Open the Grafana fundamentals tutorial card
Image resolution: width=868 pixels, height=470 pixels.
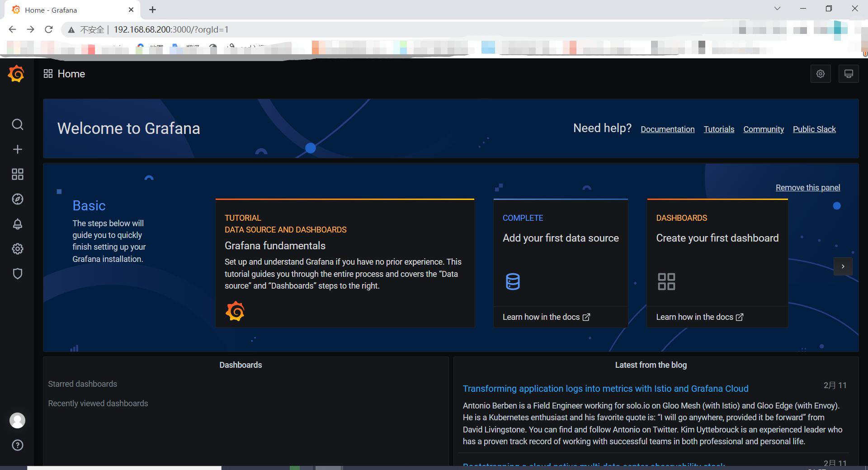tap(345, 263)
